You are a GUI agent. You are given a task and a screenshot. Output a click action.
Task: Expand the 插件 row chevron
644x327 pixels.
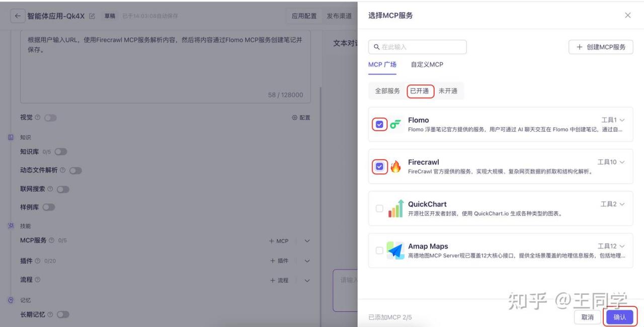307,261
